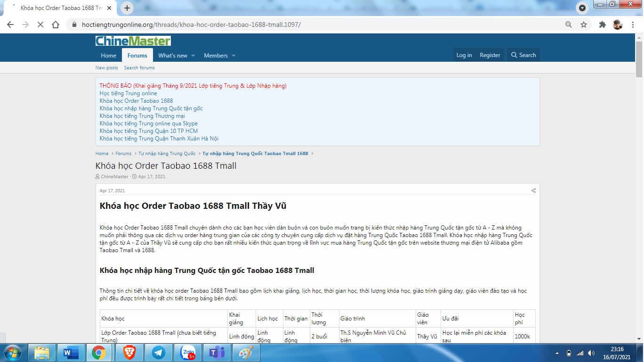Open a new browser tab
The width and height of the screenshot is (644, 362).
[x=127, y=8]
